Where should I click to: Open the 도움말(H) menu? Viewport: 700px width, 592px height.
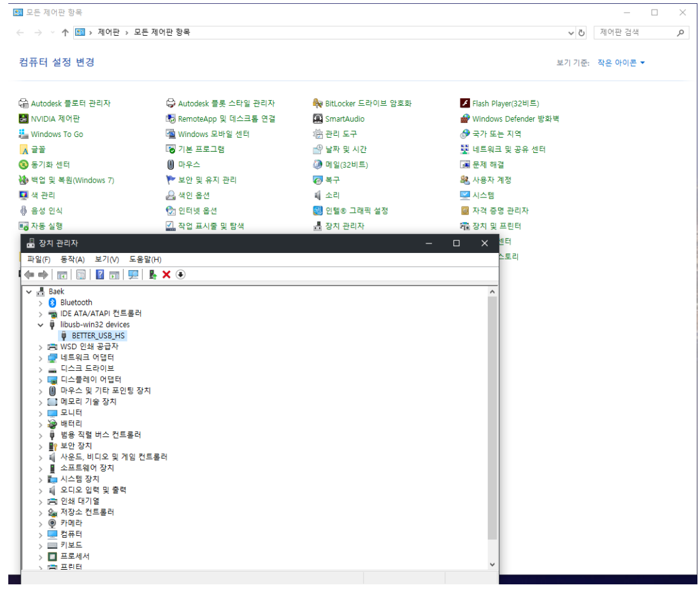(145, 259)
